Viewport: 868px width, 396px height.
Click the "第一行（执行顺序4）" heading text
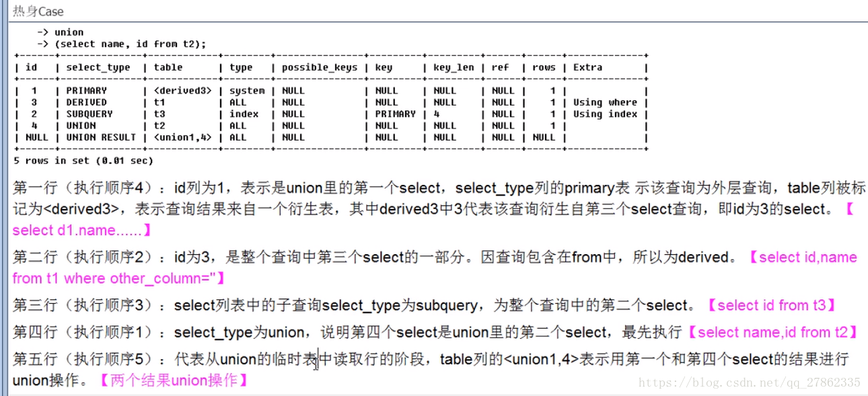click(x=84, y=188)
